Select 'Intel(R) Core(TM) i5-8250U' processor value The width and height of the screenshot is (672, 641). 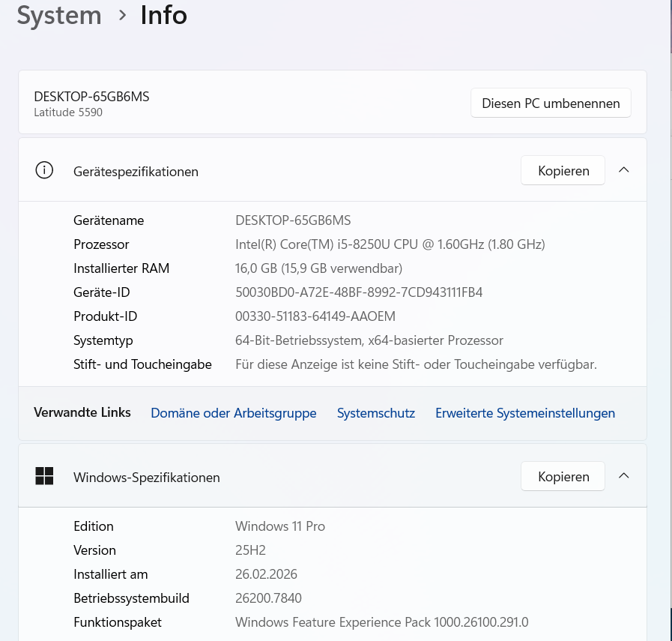390,244
